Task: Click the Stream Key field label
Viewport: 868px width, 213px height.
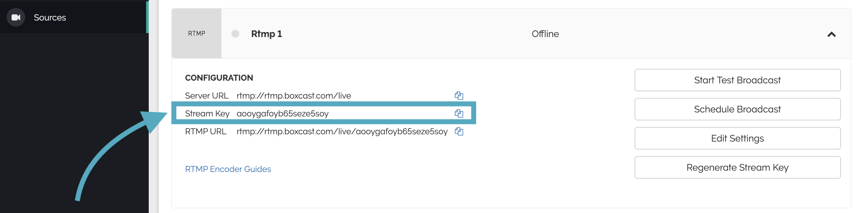Action: pyautogui.click(x=207, y=113)
